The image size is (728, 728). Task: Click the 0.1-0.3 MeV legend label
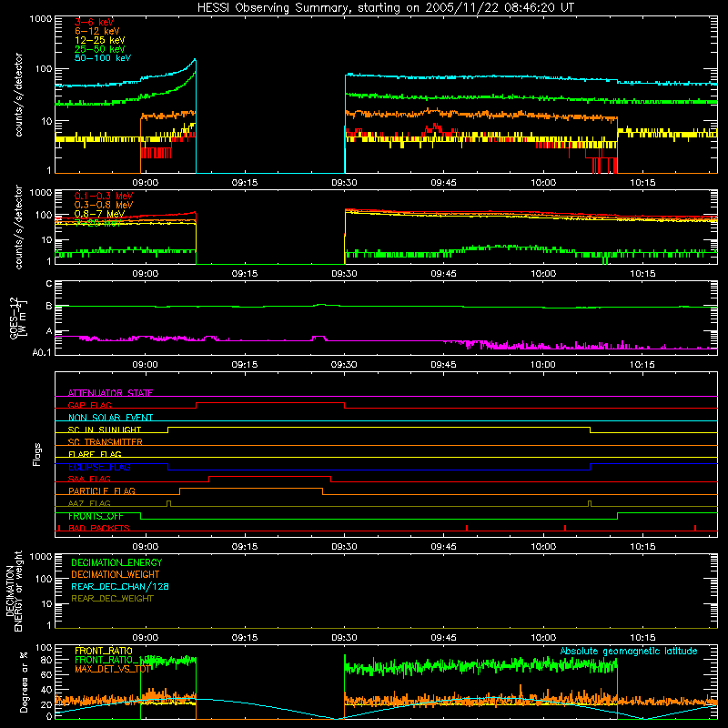[x=104, y=196]
